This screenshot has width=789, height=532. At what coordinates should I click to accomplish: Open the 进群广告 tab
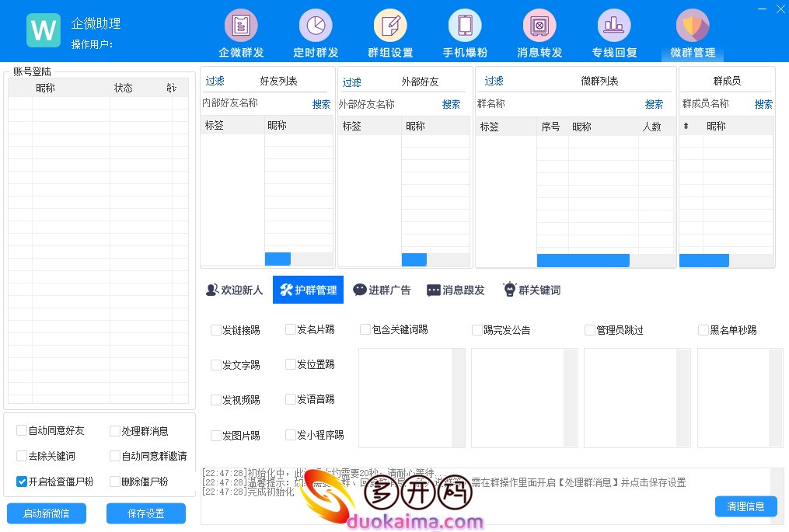pyautogui.click(x=382, y=290)
